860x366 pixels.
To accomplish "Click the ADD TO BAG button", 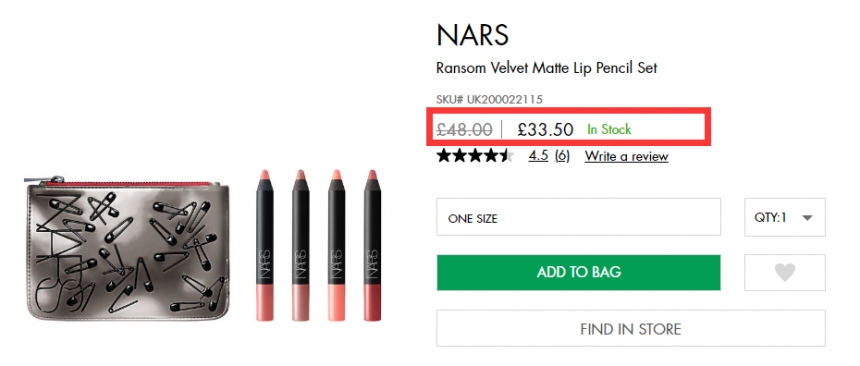I will point(579,272).
